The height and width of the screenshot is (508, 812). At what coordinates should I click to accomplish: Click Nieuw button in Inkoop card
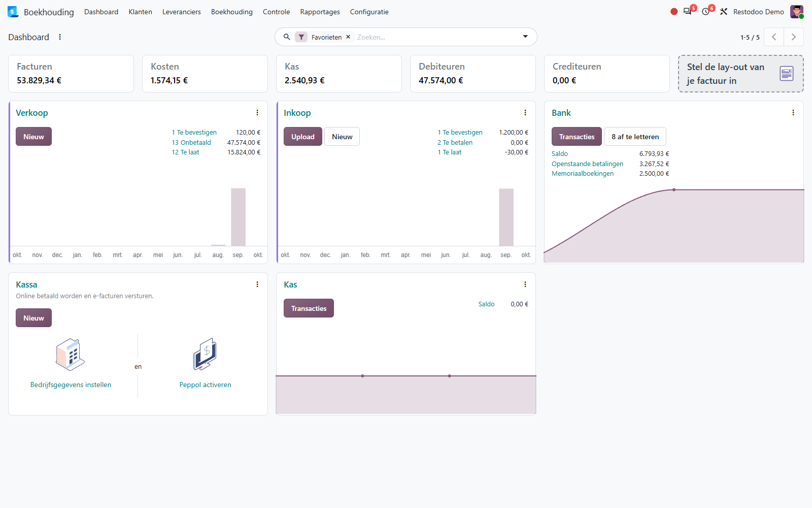click(x=342, y=137)
